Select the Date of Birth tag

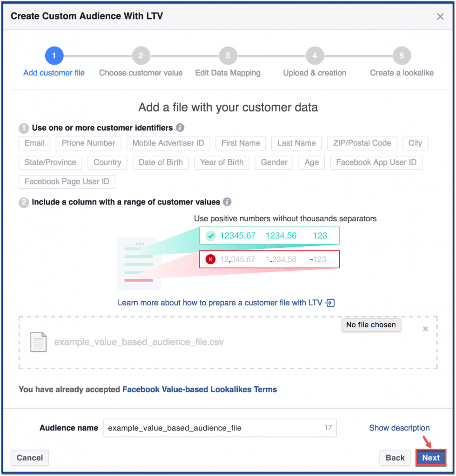coord(161,162)
